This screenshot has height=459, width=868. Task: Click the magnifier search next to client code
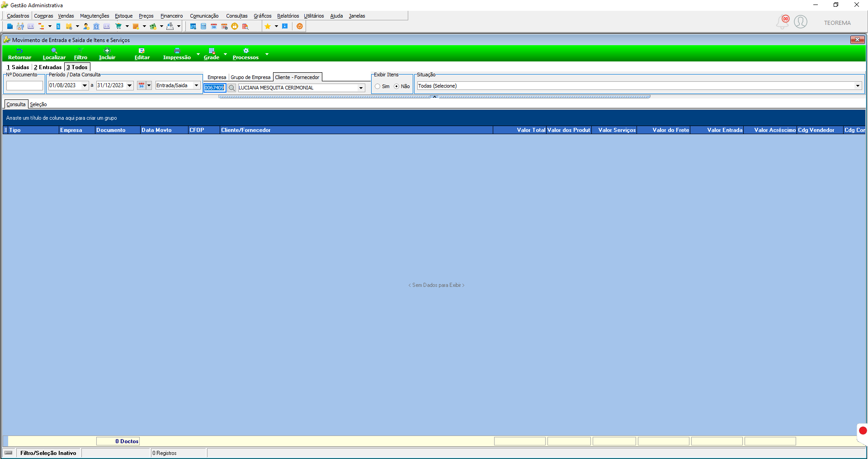point(232,88)
